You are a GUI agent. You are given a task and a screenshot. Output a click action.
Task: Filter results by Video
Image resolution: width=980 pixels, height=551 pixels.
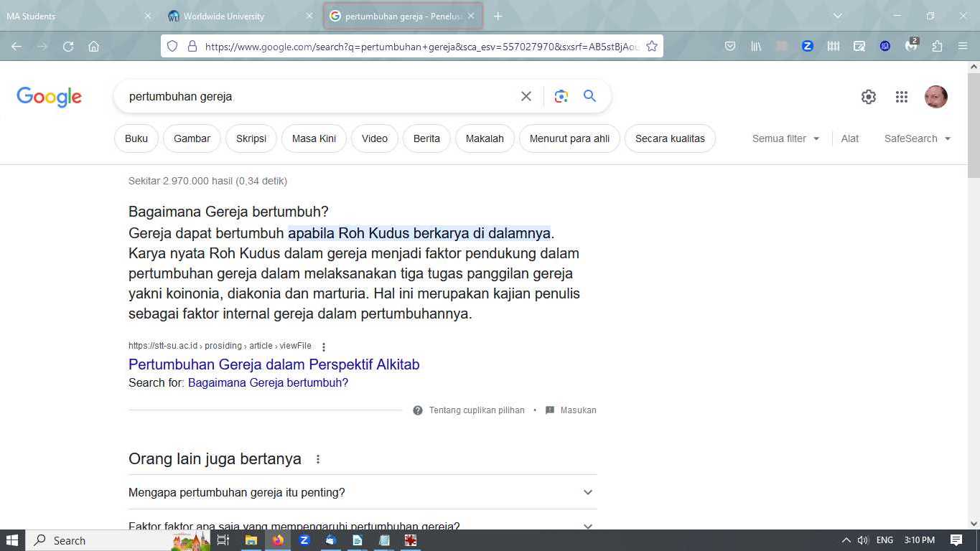(x=375, y=138)
